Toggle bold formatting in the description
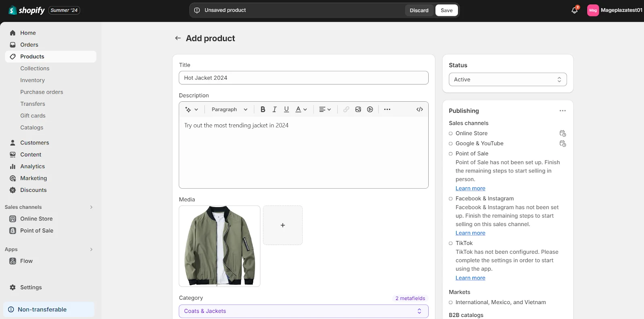The width and height of the screenshot is (644, 319). (x=263, y=109)
